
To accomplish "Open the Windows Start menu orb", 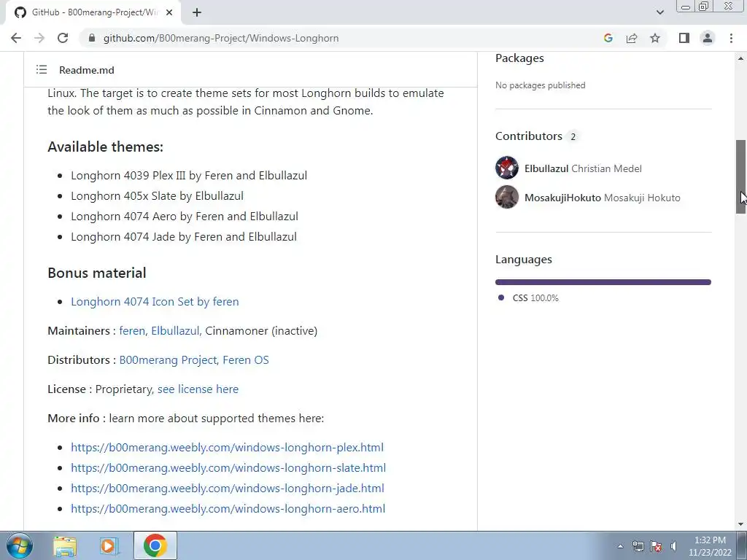I will coord(20,545).
